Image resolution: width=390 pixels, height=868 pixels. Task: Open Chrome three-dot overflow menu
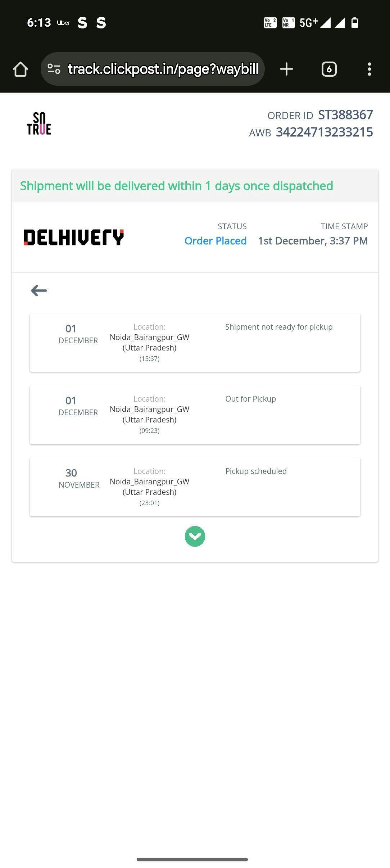pos(369,69)
